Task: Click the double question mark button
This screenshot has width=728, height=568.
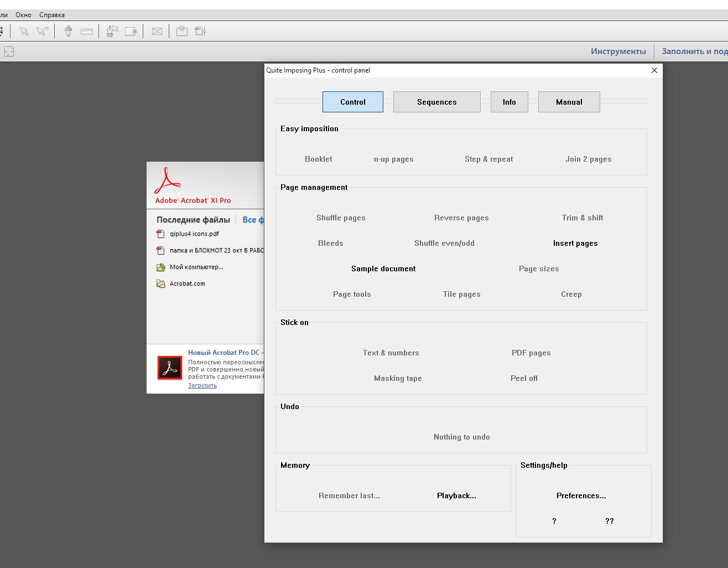Action: coord(610,521)
